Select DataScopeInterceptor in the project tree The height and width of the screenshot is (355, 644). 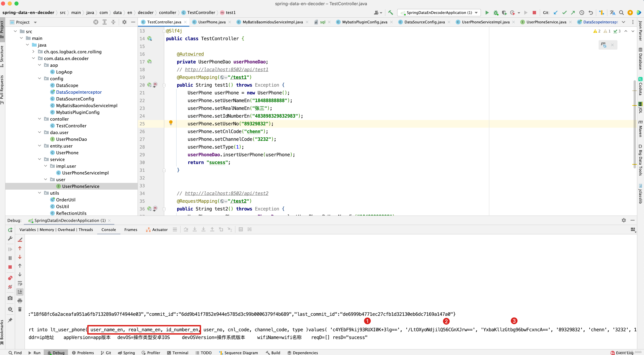(x=79, y=92)
